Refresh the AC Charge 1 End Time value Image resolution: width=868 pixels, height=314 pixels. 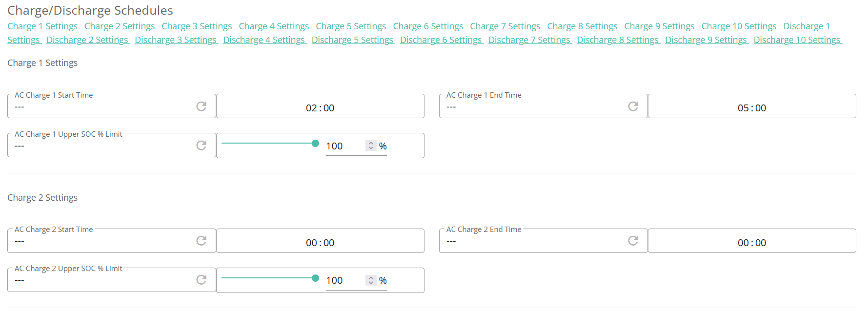pyautogui.click(x=633, y=106)
